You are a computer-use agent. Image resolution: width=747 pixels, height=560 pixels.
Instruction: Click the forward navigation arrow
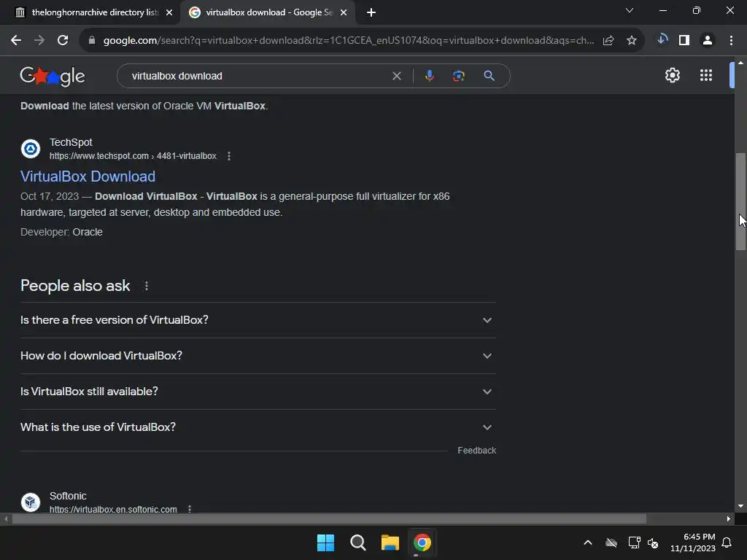[39, 41]
